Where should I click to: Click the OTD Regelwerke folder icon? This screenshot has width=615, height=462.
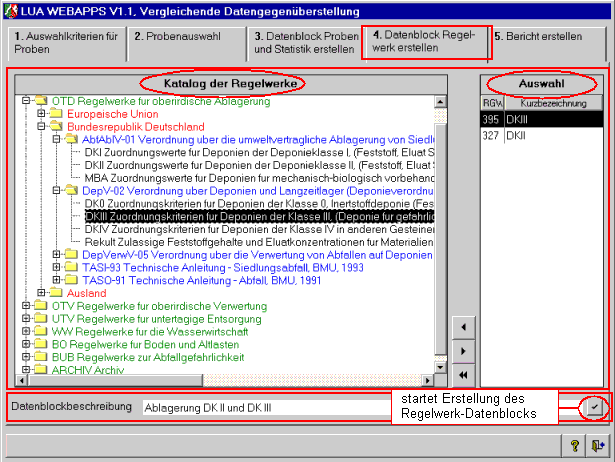click(x=41, y=101)
